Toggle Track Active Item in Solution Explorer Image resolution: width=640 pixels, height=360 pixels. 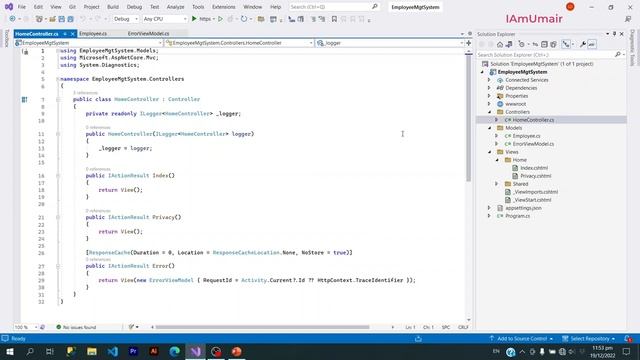(566, 44)
